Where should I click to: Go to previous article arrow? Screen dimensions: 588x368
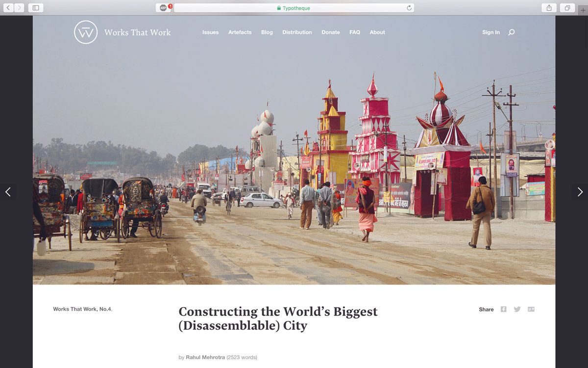coord(8,192)
